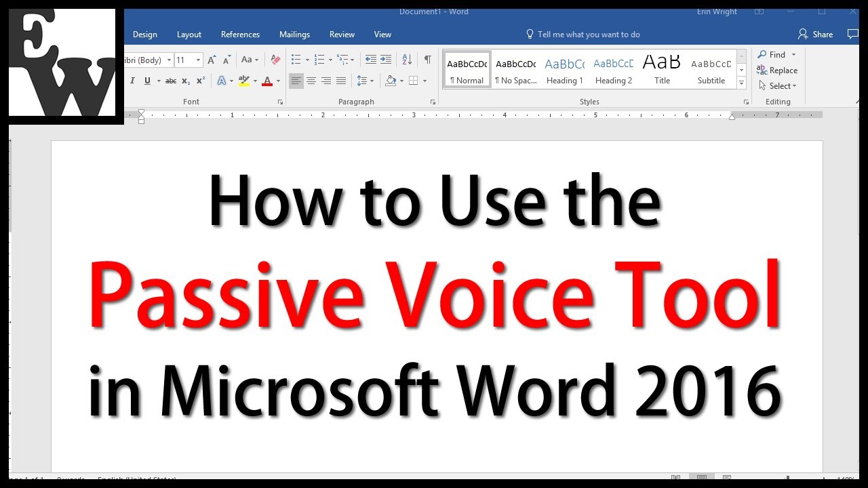Toggle subscript formatting
Image resolution: width=868 pixels, height=488 pixels.
(186, 81)
